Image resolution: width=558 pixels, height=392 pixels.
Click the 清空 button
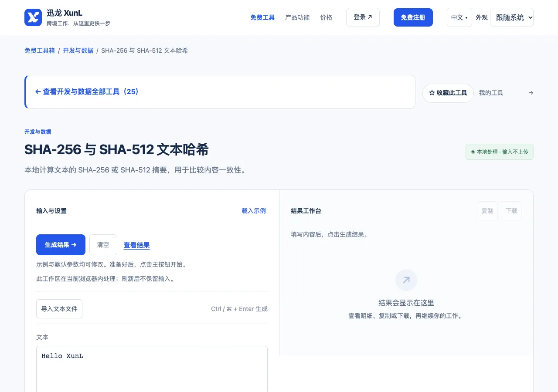pyautogui.click(x=103, y=245)
